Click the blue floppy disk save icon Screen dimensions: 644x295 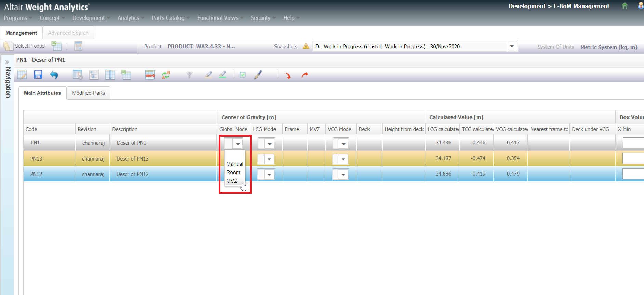tap(38, 75)
